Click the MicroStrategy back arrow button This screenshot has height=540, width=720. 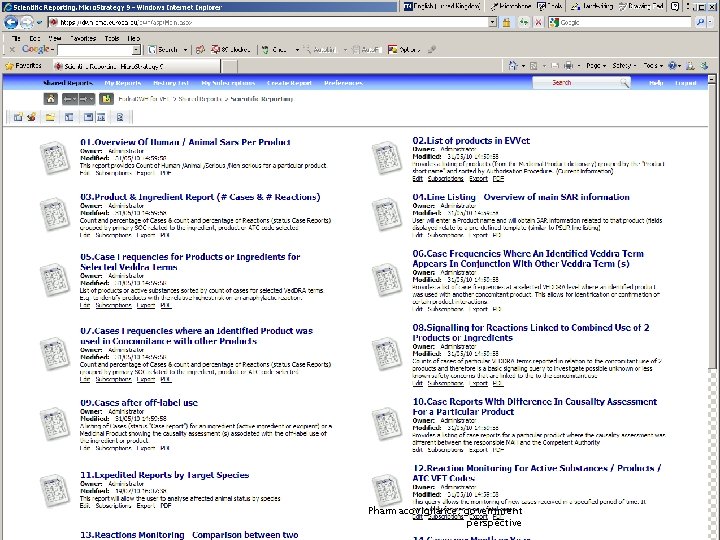[x=70, y=99]
